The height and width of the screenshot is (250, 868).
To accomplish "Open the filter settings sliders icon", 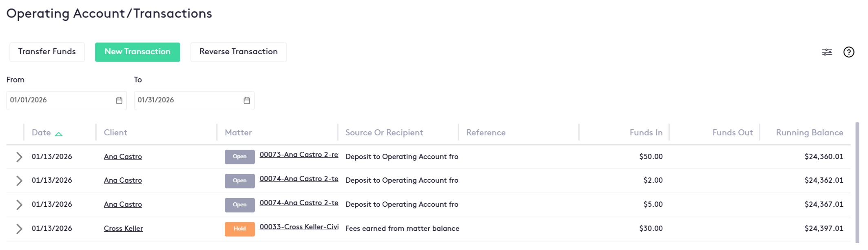I will 827,52.
